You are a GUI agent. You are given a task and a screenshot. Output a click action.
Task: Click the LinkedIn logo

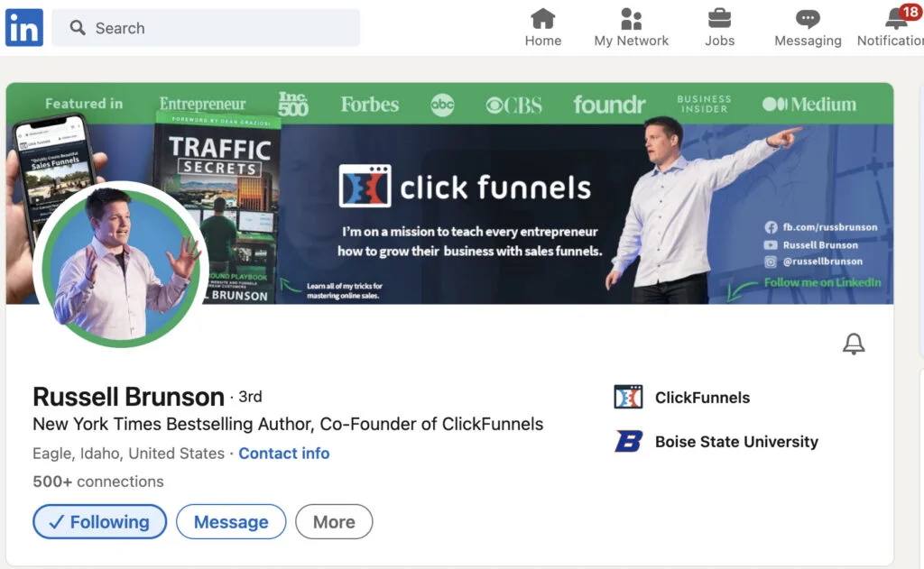24,27
